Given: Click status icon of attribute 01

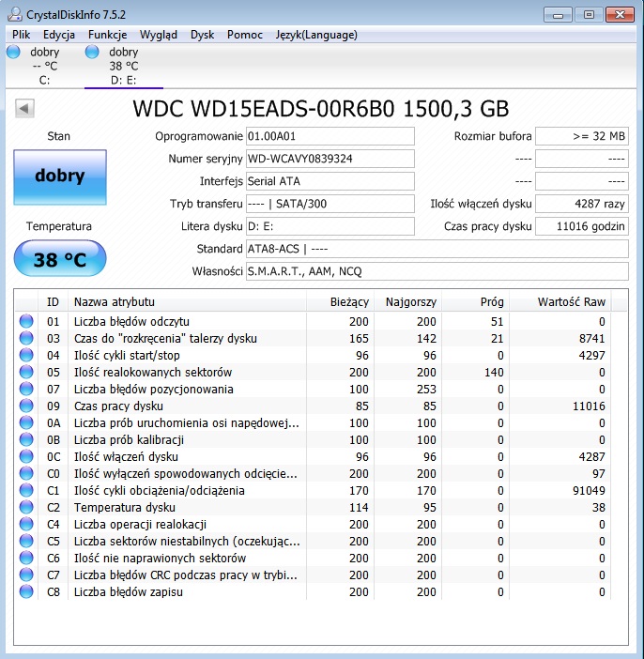Looking at the screenshot, I should (26, 321).
